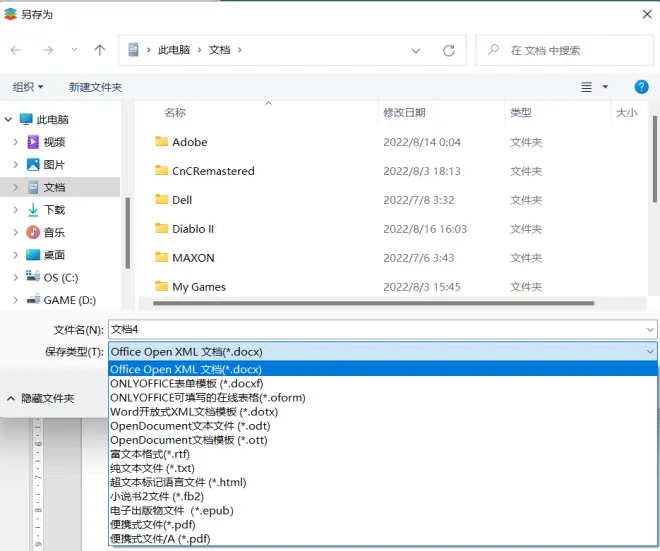Select 视频 in the sidebar
This screenshot has width=660, height=551.
pos(54,142)
